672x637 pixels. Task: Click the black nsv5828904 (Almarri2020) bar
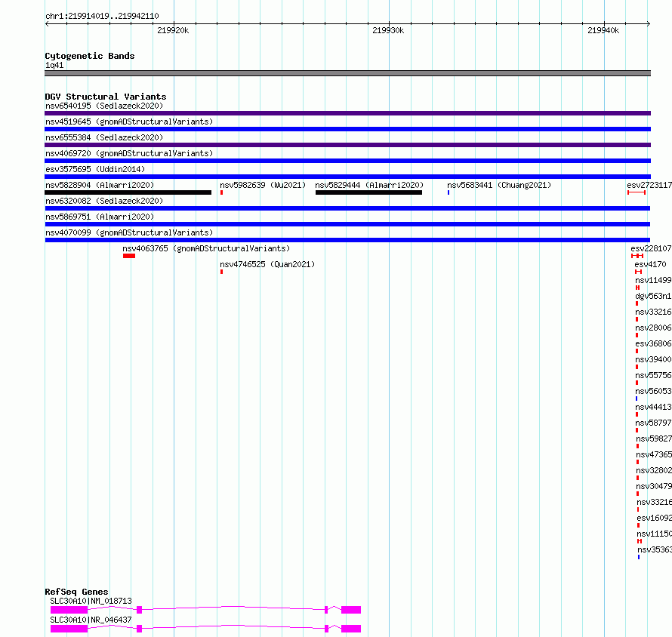pyautogui.click(x=128, y=192)
